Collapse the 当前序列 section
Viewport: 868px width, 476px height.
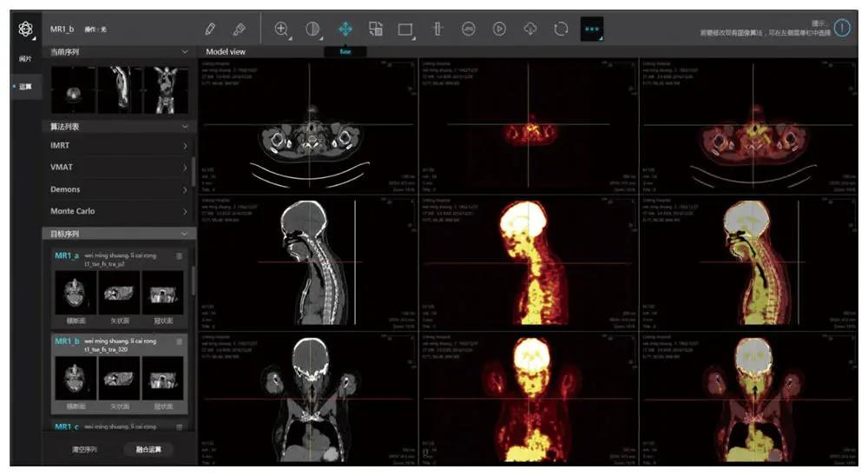(184, 51)
